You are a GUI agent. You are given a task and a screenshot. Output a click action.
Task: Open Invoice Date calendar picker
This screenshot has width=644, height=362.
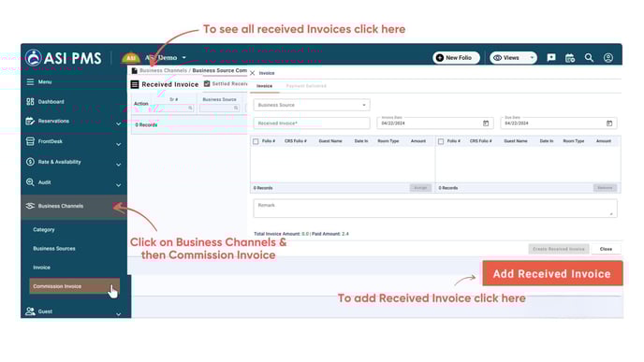pyautogui.click(x=486, y=123)
